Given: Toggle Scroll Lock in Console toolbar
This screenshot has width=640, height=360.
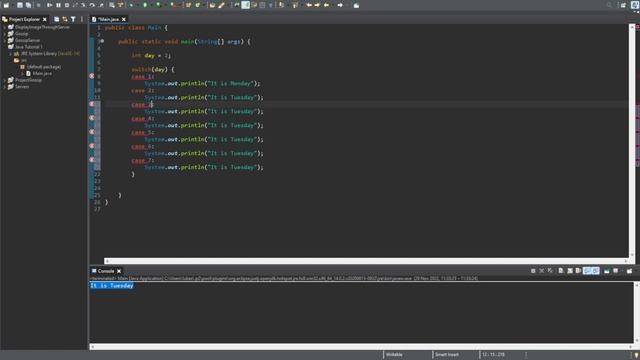Looking at the screenshot, I should point(570,271).
